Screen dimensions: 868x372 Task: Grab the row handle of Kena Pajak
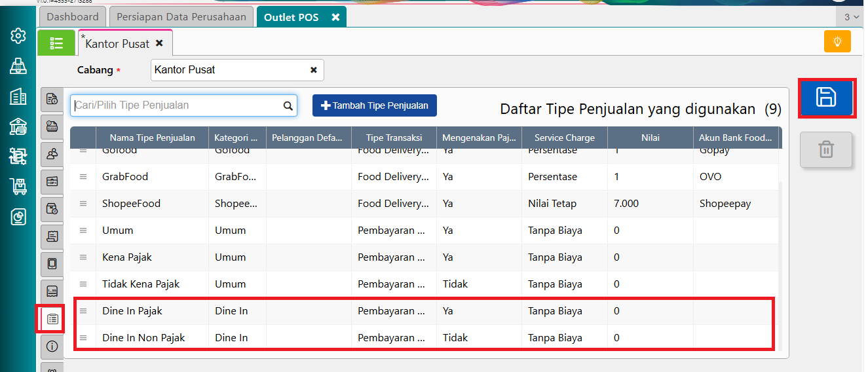click(83, 257)
